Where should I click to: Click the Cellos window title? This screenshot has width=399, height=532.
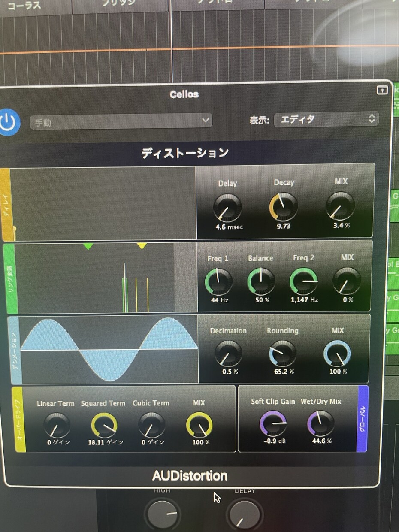[184, 94]
